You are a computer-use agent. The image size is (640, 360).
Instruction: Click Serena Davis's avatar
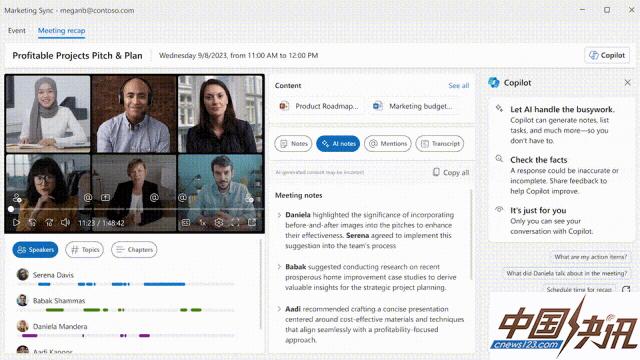tap(22, 275)
